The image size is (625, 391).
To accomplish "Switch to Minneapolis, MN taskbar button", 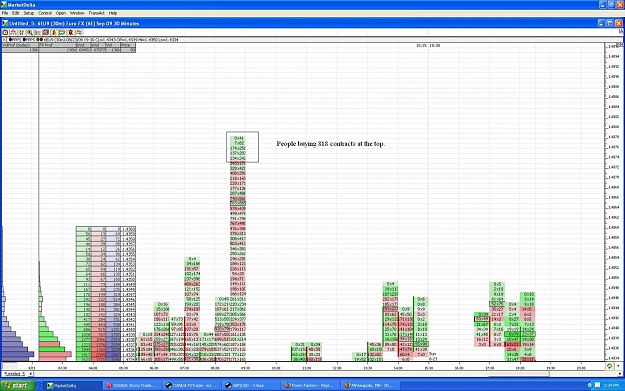I will [x=371, y=385].
